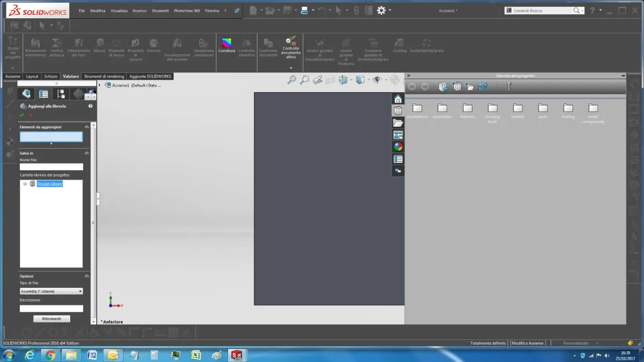This screenshot has width=644, height=362.
Task: Open the features folder in library
Action: pos(467,111)
